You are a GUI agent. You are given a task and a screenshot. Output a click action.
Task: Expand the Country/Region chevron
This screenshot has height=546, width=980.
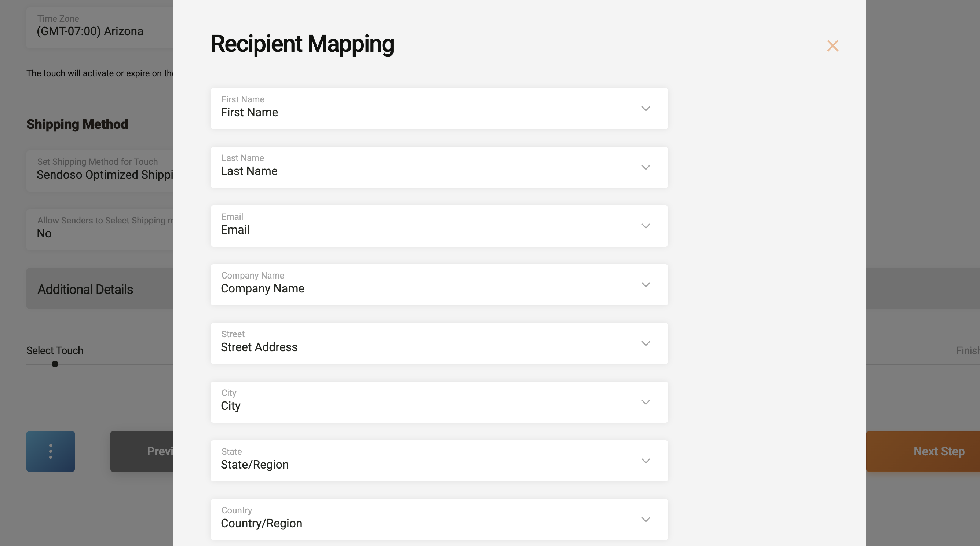(x=646, y=519)
